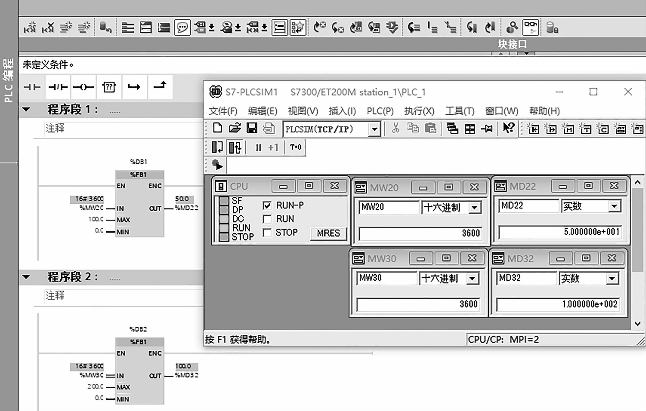Click the record/playback icon in PLCSIM

click(x=217, y=165)
